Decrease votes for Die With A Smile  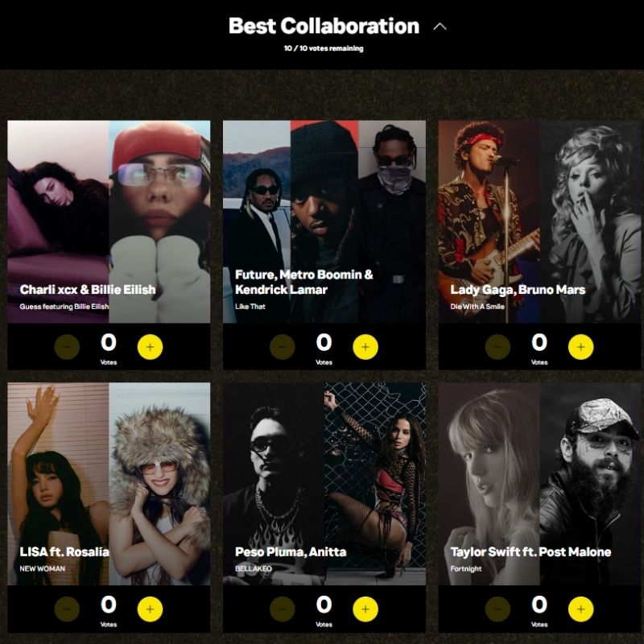click(x=497, y=347)
